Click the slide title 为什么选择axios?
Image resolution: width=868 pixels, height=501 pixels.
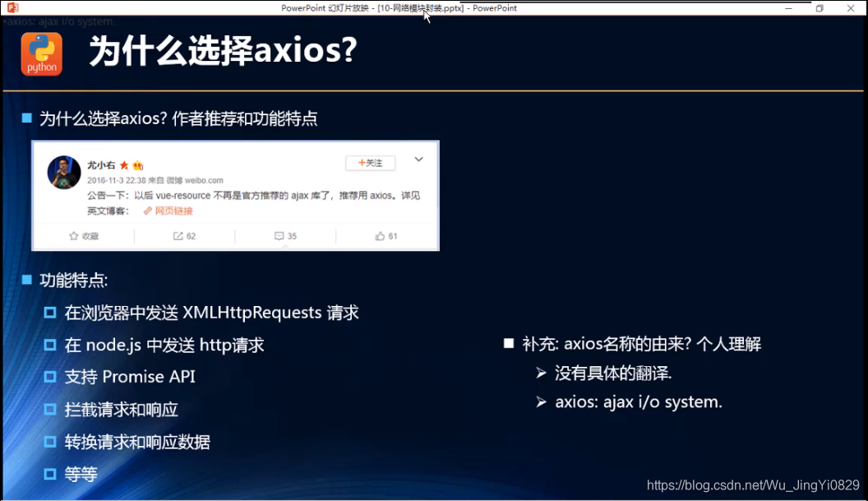tap(223, 50)
